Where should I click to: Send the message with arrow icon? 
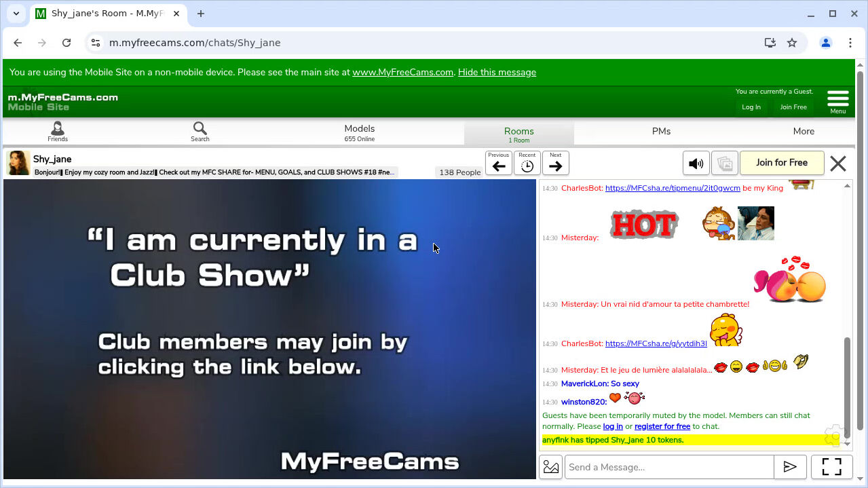[x=790, y=467]
